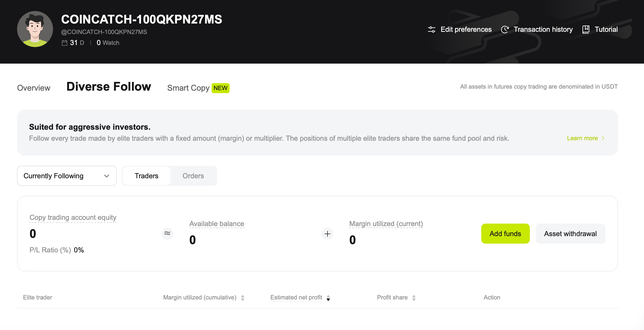Click the profile avatar picture

[x=35, y=29]
